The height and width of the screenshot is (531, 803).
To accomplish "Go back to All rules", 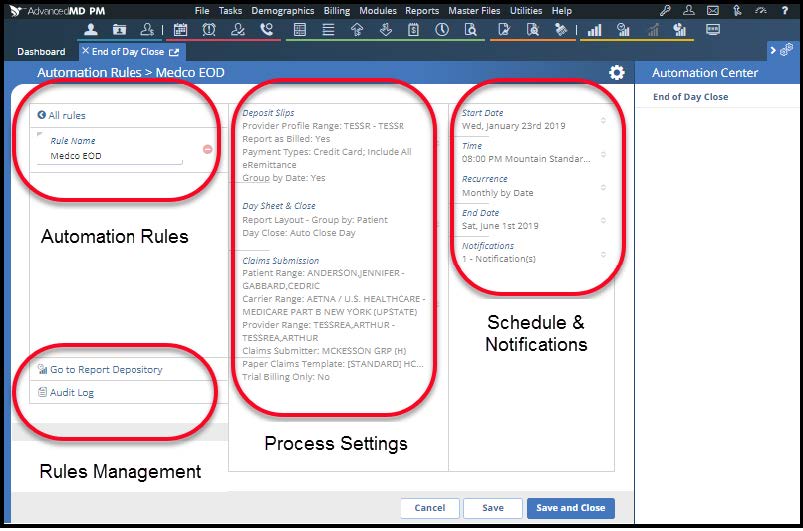I will 61,115.
